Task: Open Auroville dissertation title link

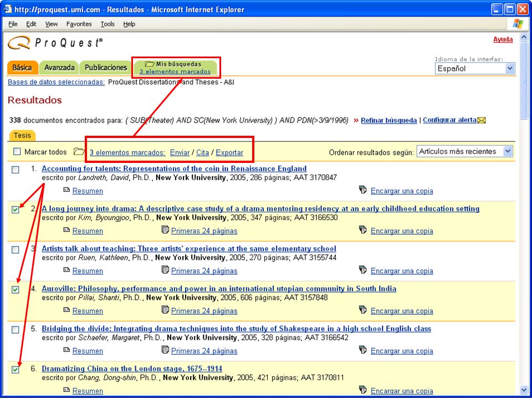Action: pyautogui.click(x=219, y=288)
